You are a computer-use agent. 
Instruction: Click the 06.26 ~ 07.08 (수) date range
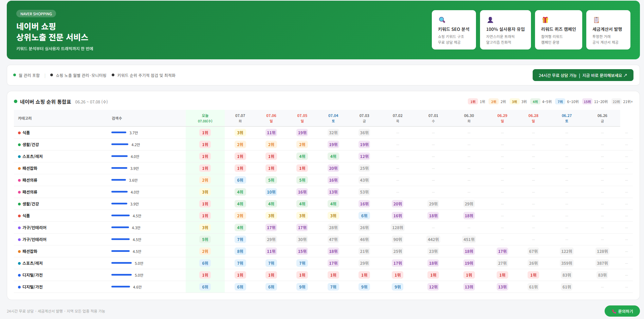[91, 102]
